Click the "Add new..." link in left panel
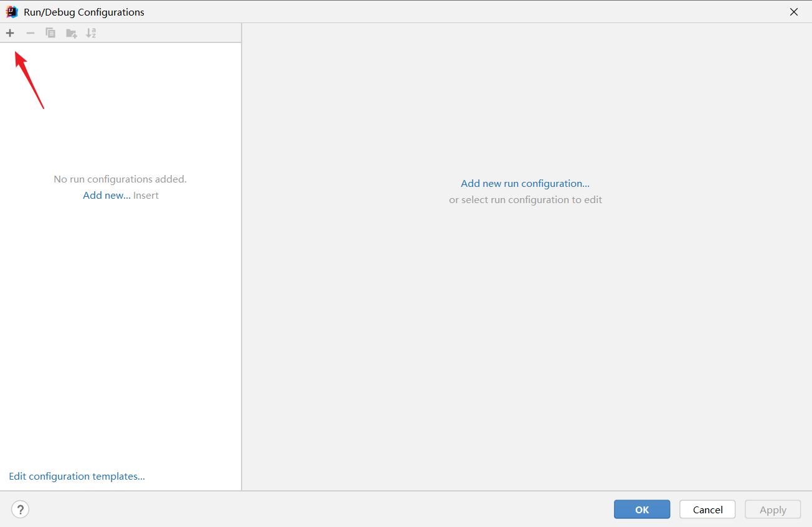Screen dimensions: 812x527 pos(106,196)
